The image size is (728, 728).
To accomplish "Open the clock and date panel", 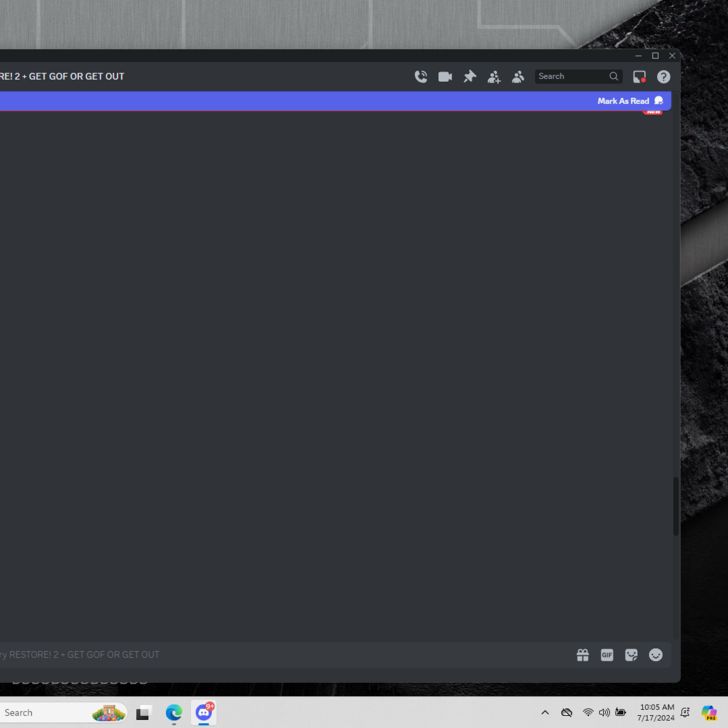I will click(x=656, y=712).
